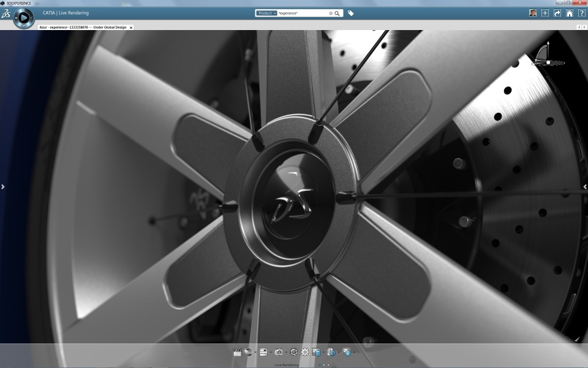Select the Azur - experience tab
This screenshot has width=588, height=368.
(x=83, y=28)
